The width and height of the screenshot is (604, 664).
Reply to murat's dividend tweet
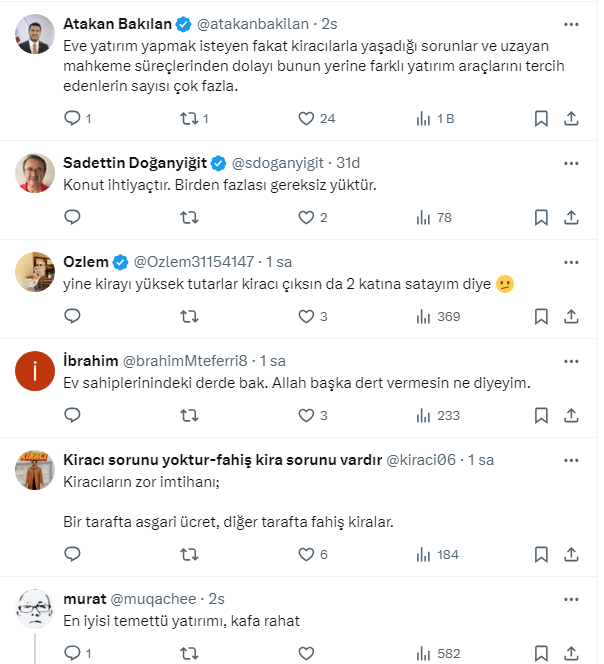click(x=72, y=653)
